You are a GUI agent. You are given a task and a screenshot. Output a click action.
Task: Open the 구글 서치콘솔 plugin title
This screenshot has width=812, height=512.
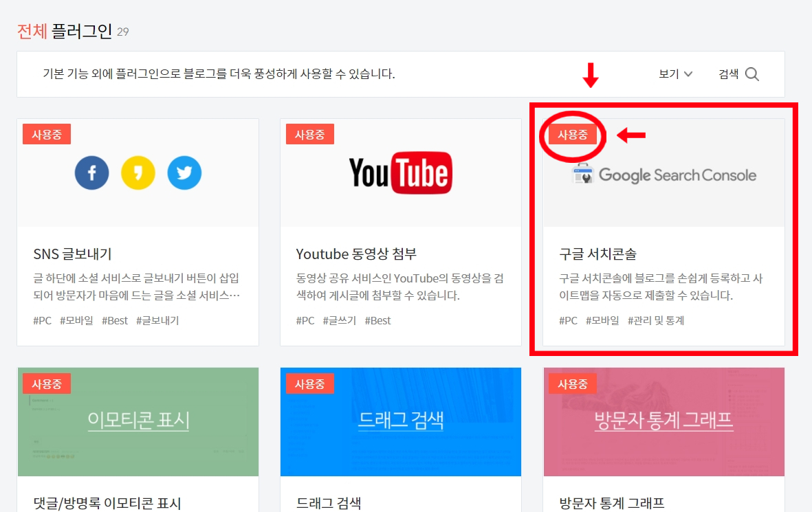597,254
